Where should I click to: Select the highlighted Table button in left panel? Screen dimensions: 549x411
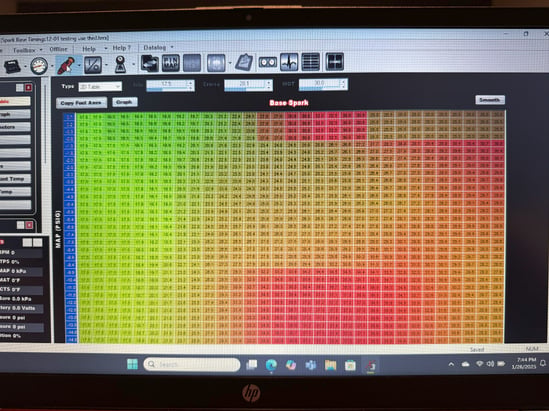(x=15, y=101)
